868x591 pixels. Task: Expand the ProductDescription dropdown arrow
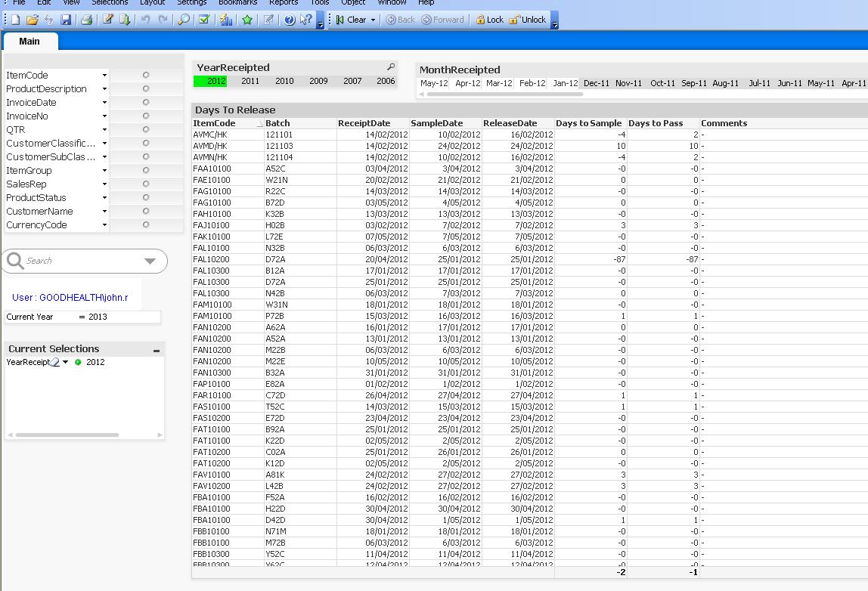point(104,88)
